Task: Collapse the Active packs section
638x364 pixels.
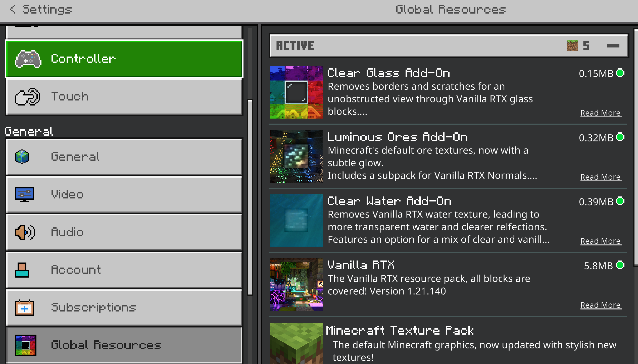Action: [613, 46]
